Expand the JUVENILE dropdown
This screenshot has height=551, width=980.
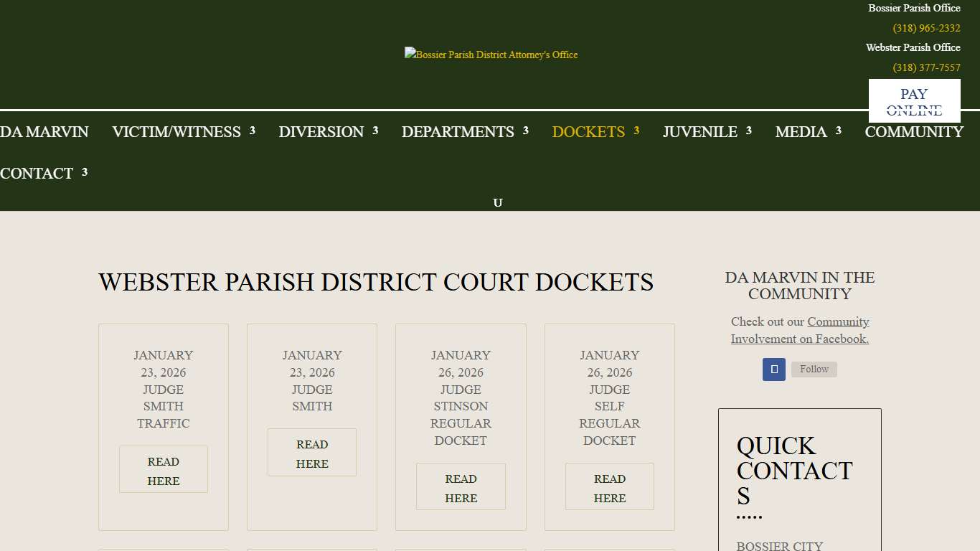(x=699, y=132)
